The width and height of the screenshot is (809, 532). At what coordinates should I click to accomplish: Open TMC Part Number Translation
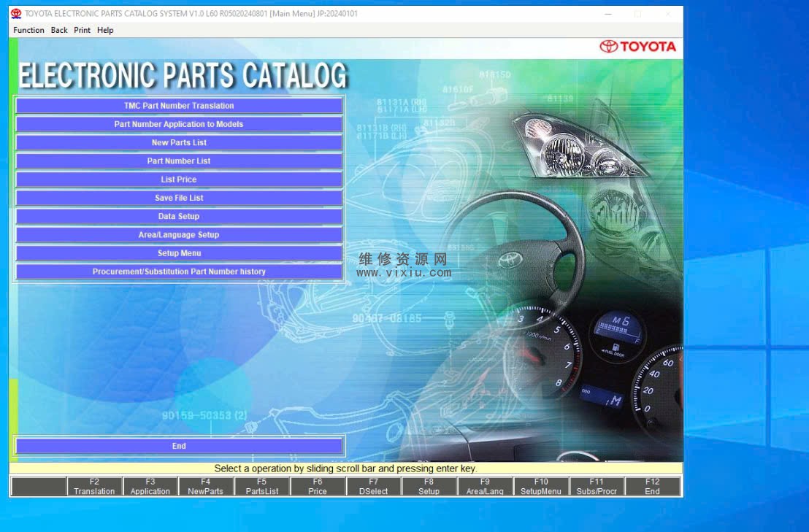tap(179, 106)
